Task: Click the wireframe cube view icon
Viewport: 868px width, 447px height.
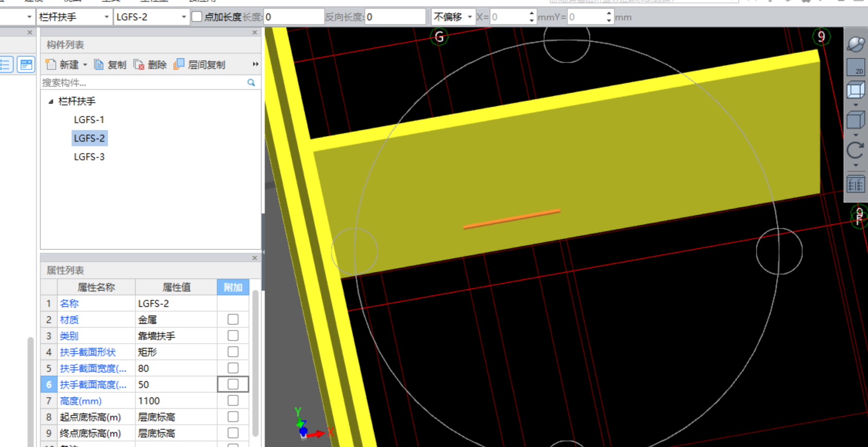Action: (x=856, y=90)
